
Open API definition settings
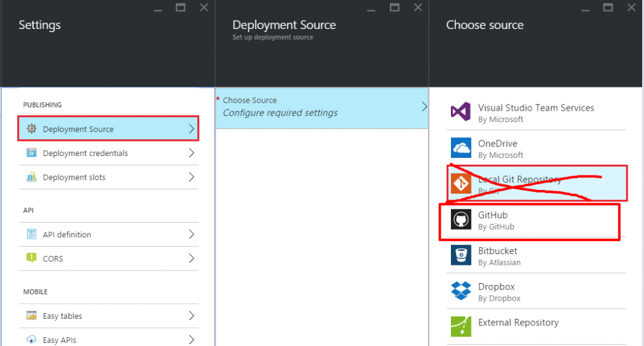pos(109,234)
